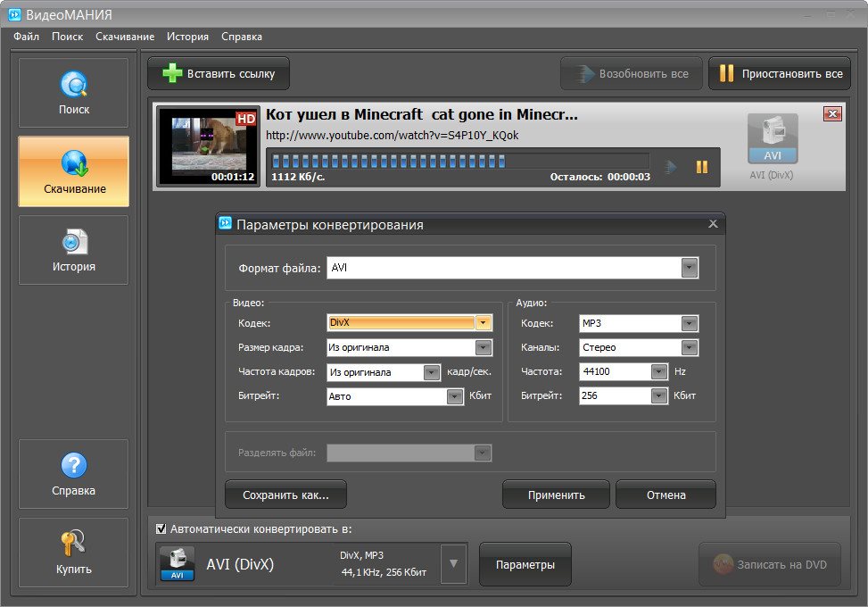Click the dialog title bar icon
This screenshot has width=868, height=607.
(226, 223)
